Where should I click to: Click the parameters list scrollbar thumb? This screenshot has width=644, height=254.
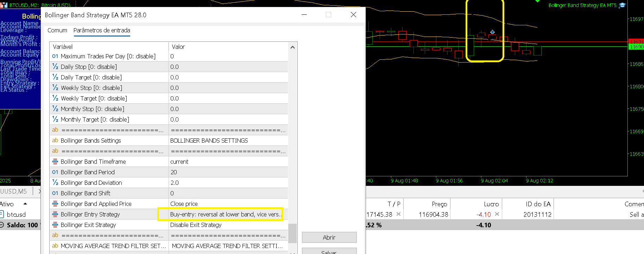coord(292,233)
